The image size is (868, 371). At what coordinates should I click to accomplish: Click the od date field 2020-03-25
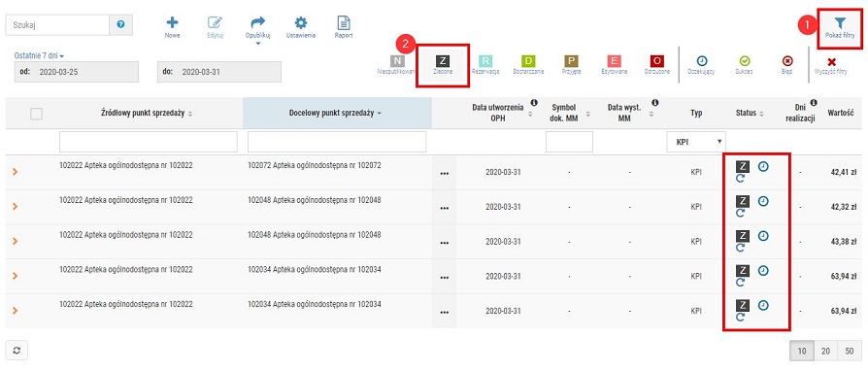click(77, 72)
